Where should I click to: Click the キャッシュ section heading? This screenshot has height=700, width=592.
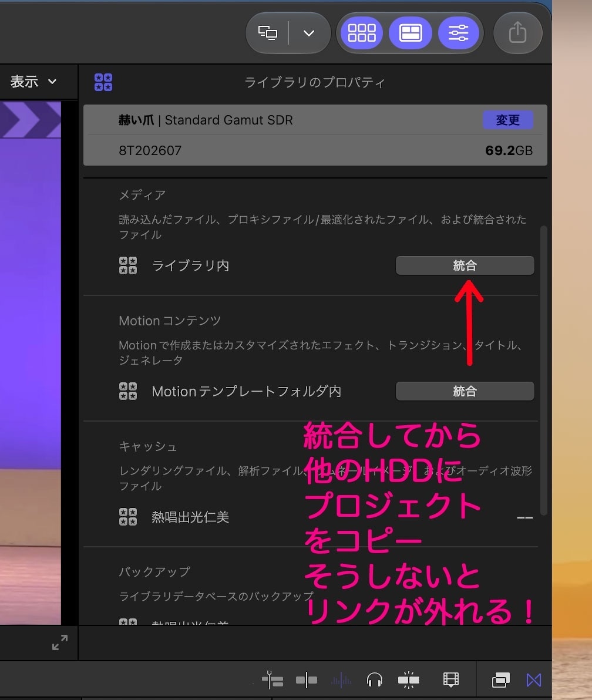(148, 446)
